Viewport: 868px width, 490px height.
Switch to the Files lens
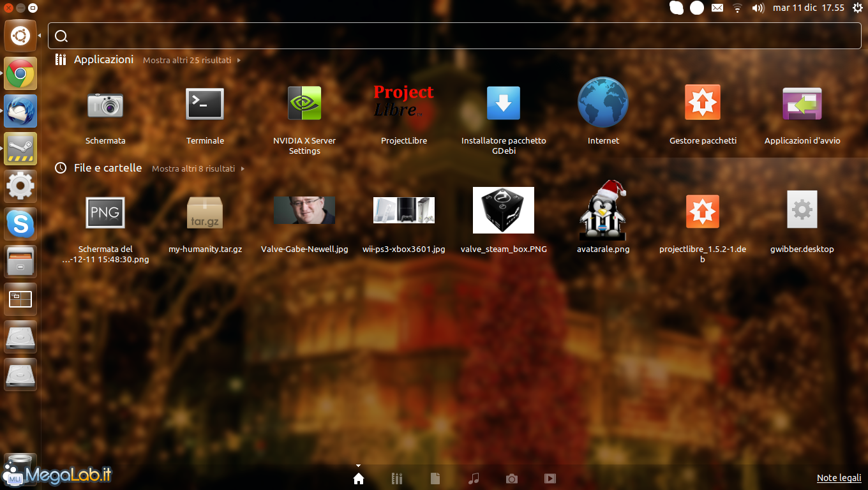(x=435, y=479)
